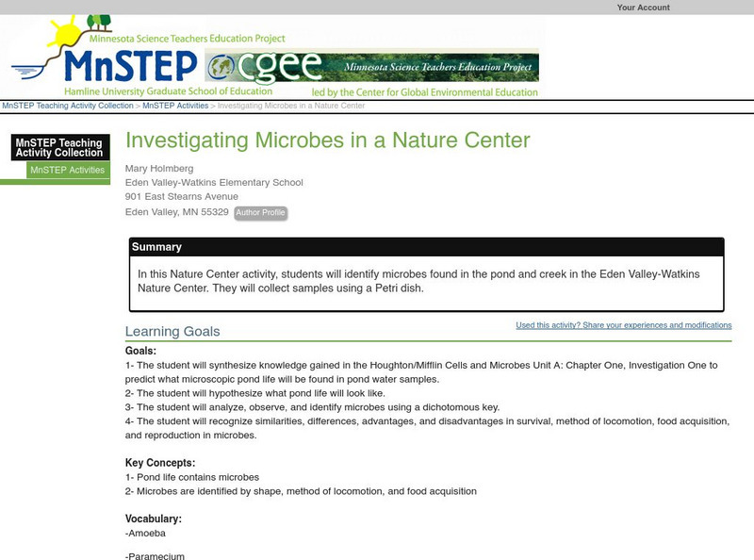754x560 pixels.
Task: Open the Your Account link
Action: pyautogui.click(x=643, y=8)
